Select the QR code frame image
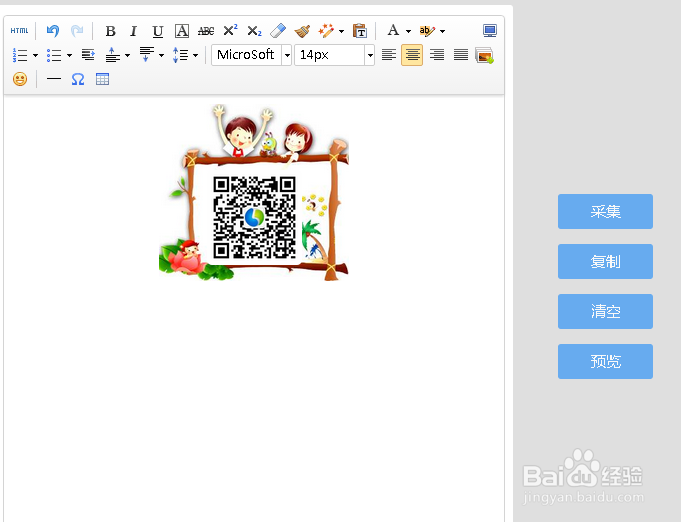Screen dimensions: 681x522 (254, 192)
